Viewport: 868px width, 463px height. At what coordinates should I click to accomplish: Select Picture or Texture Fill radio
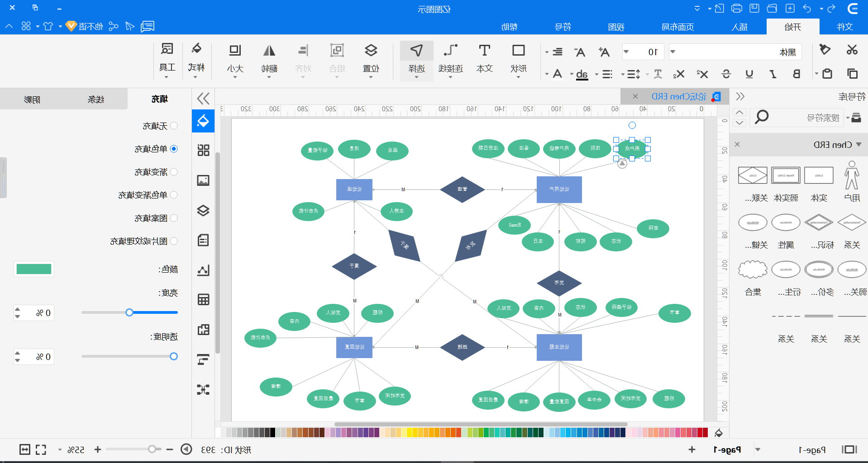point(174,241)
